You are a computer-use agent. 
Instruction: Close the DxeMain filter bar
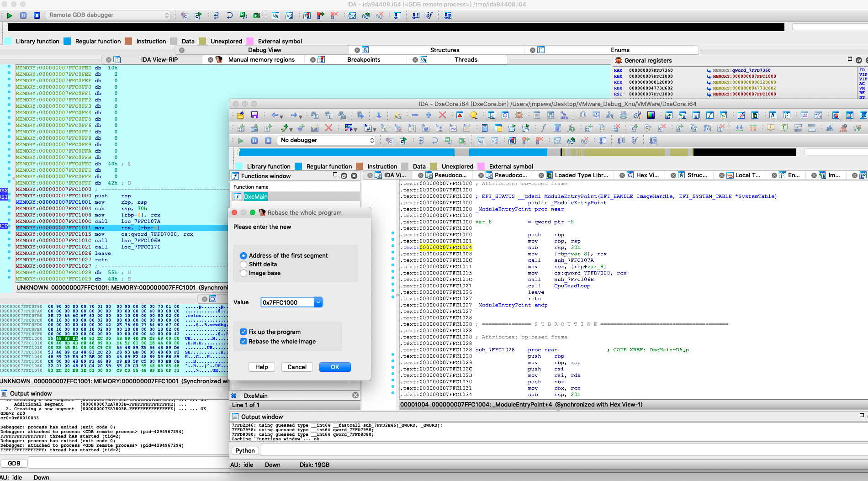[x=355, y=396]
